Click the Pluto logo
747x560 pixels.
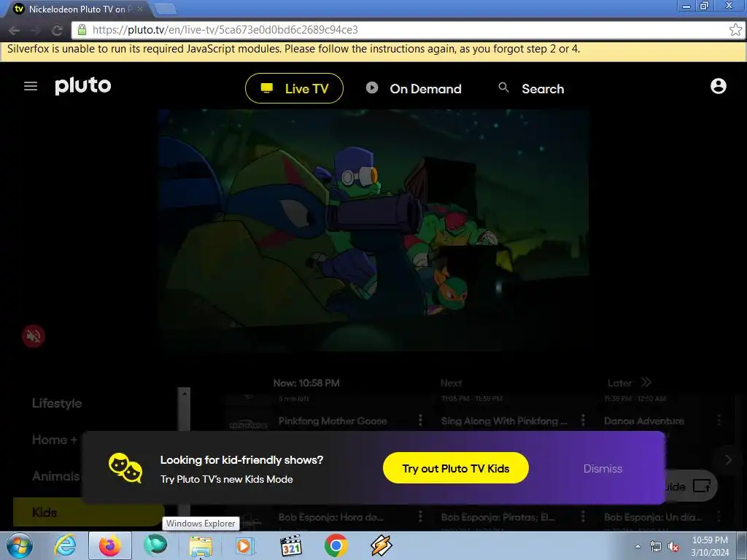83,86
